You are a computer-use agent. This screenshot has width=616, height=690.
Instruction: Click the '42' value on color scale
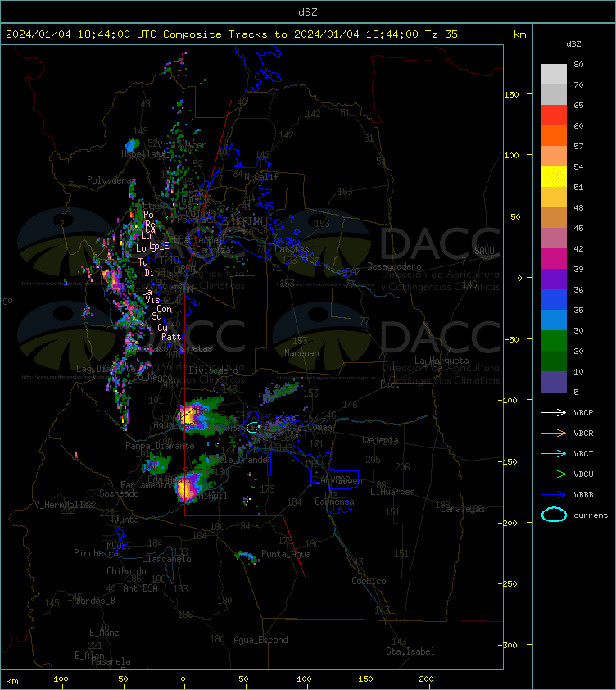click(578, 248)
